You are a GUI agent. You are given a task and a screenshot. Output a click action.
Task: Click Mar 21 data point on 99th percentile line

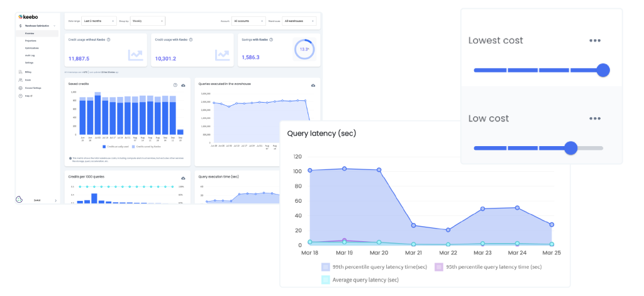(x=414, y=225)
